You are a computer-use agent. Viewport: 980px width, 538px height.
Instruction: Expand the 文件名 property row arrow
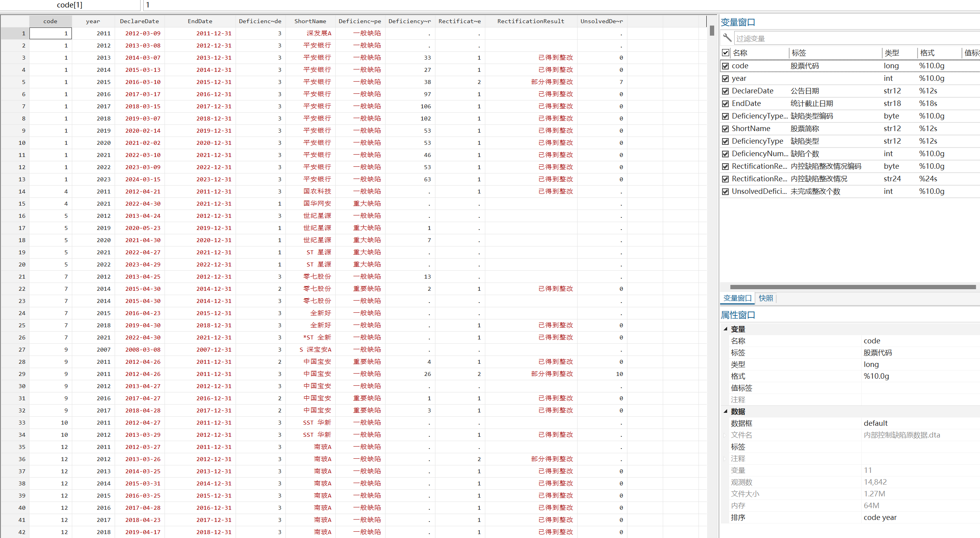coord(725,435)
